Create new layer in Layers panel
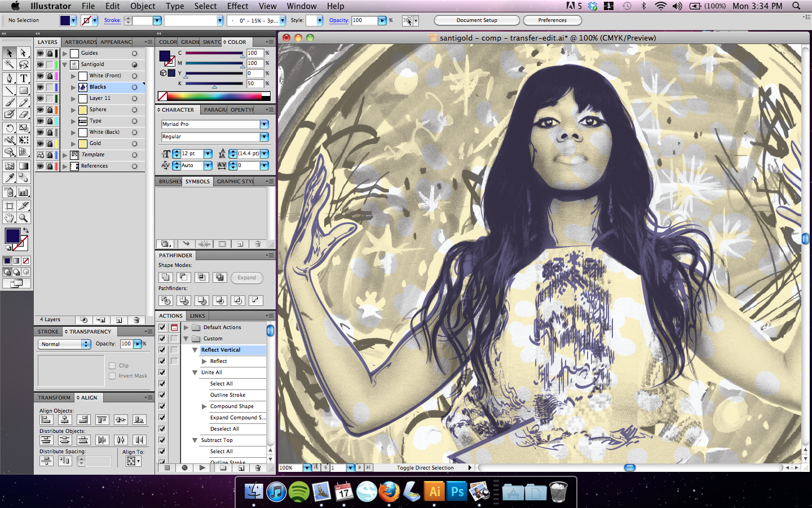Screen dimensions: 812x508 pos(119,320)
